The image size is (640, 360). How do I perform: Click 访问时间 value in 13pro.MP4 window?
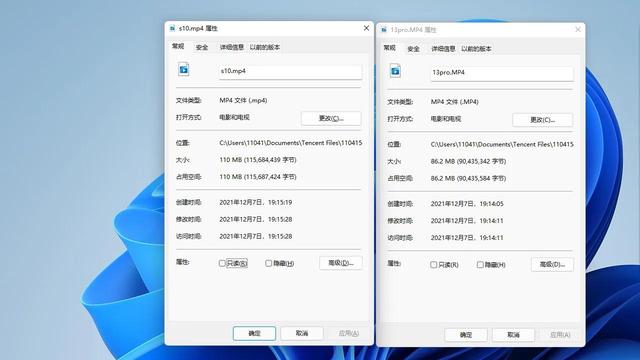tap(467, 238)
